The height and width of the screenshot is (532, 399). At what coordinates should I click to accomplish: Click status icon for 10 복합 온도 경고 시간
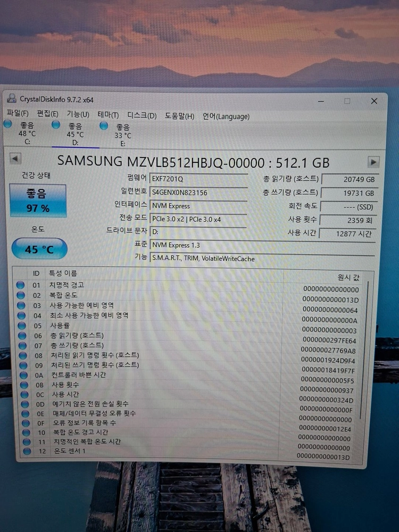point(26,433)
